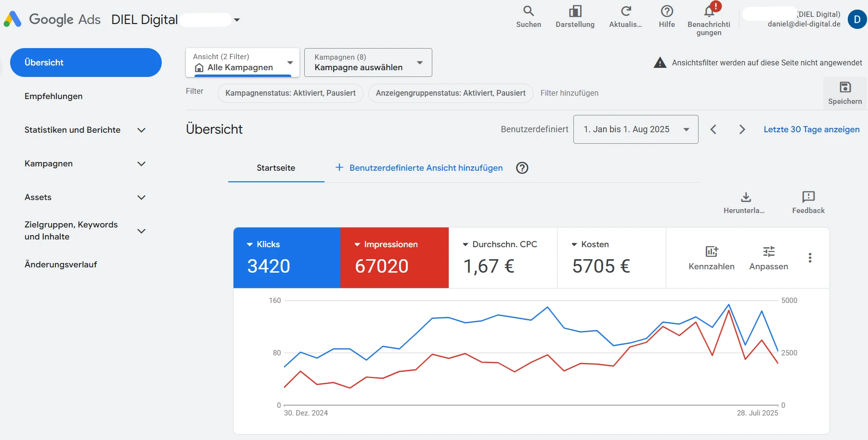Click the warning triangle for Ansichtsfilter
The width and height of the screenshot is (868, 440).
click(x=660, y=63)
